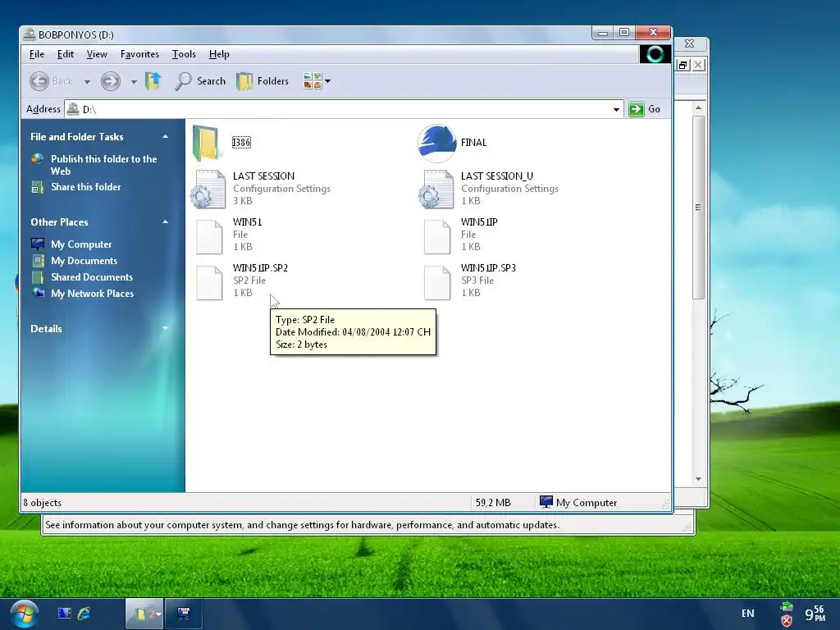Click the background window's restore button

[682, 66]
